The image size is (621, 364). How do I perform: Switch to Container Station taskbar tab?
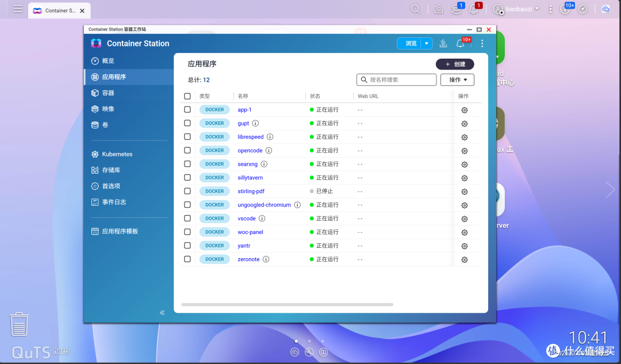click(59, 11)
